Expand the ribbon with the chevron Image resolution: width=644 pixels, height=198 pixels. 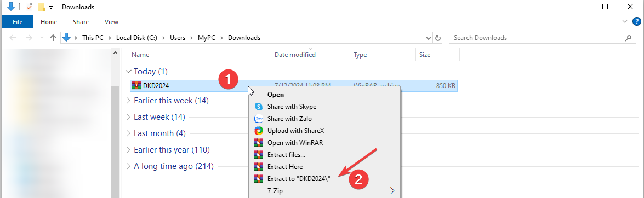point(624,22)
